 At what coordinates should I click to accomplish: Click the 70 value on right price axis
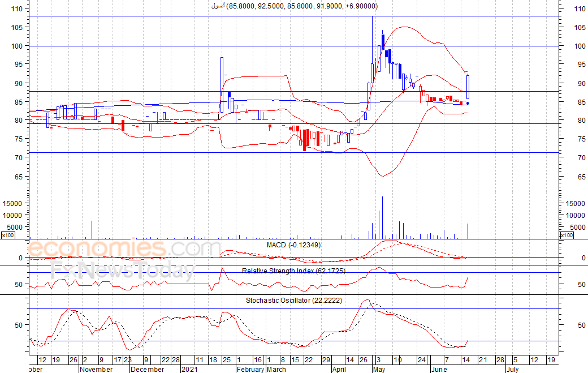point(582,157)
